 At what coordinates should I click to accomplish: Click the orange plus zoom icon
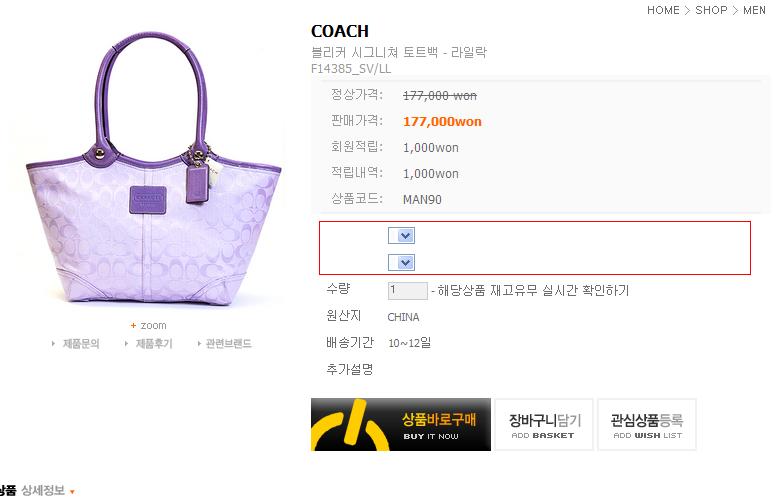(133, 326)
